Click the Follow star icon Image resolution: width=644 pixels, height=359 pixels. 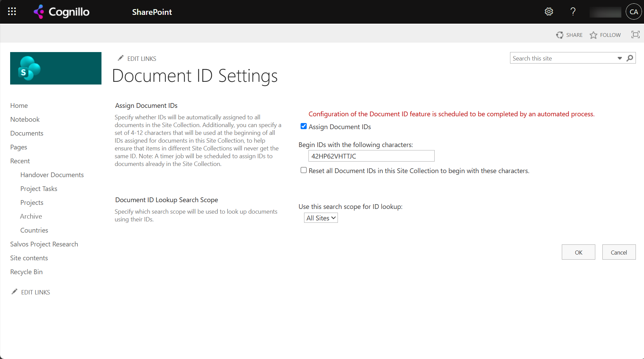point(593,35)
